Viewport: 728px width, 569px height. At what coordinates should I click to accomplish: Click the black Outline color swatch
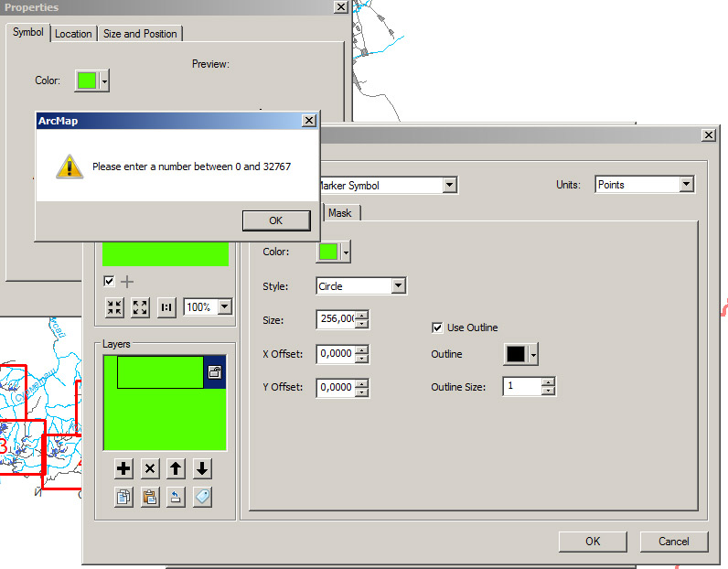coord(516,354)
